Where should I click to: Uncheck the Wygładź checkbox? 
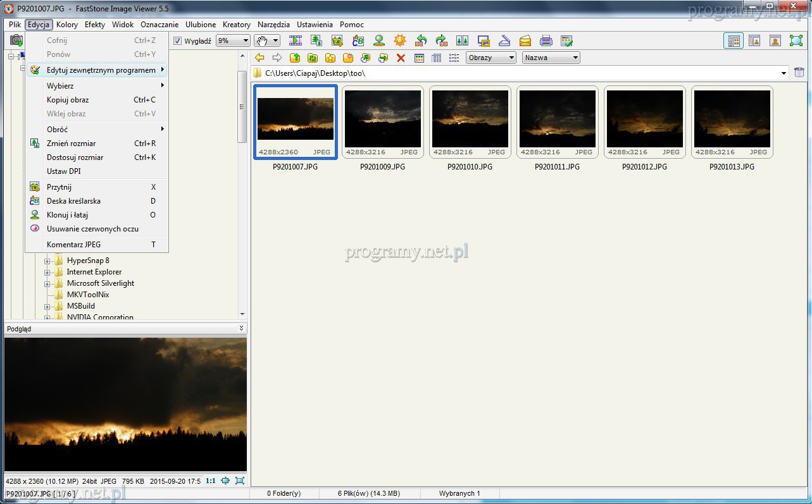(178, 41)
